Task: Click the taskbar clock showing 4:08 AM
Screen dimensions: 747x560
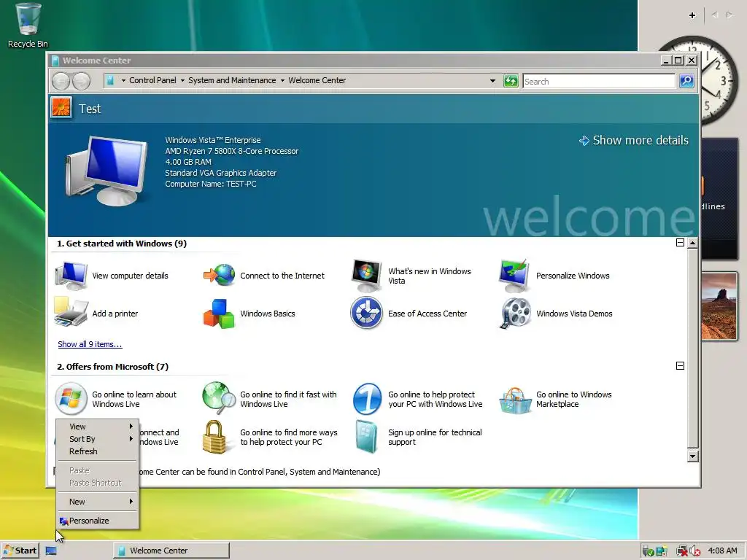Action: click(x=722, y=551)
